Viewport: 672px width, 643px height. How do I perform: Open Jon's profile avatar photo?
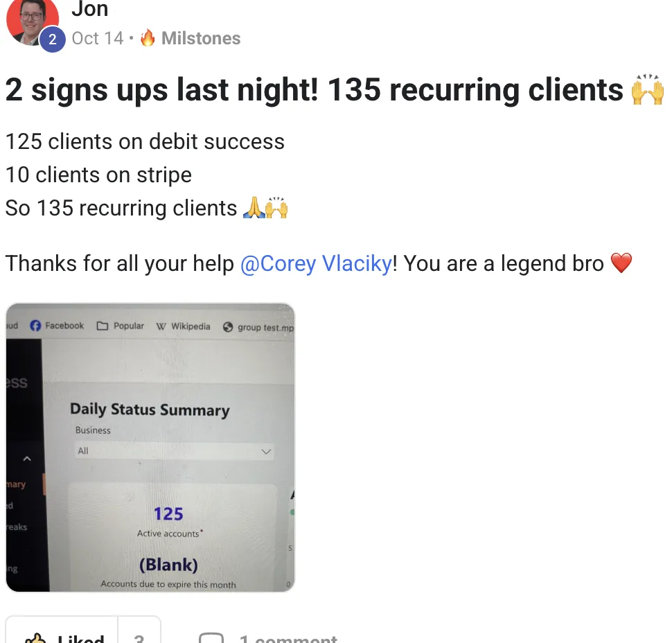coord(33,21)
